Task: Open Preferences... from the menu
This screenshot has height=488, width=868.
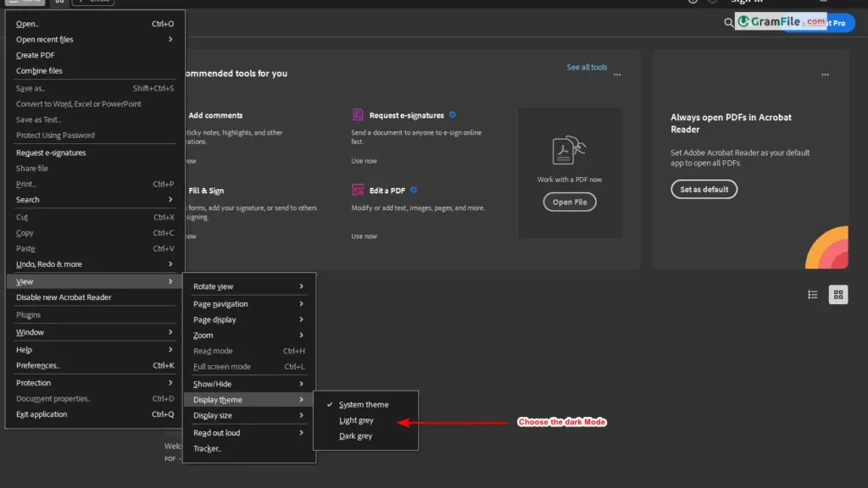Action: click(x=94, y=365)
